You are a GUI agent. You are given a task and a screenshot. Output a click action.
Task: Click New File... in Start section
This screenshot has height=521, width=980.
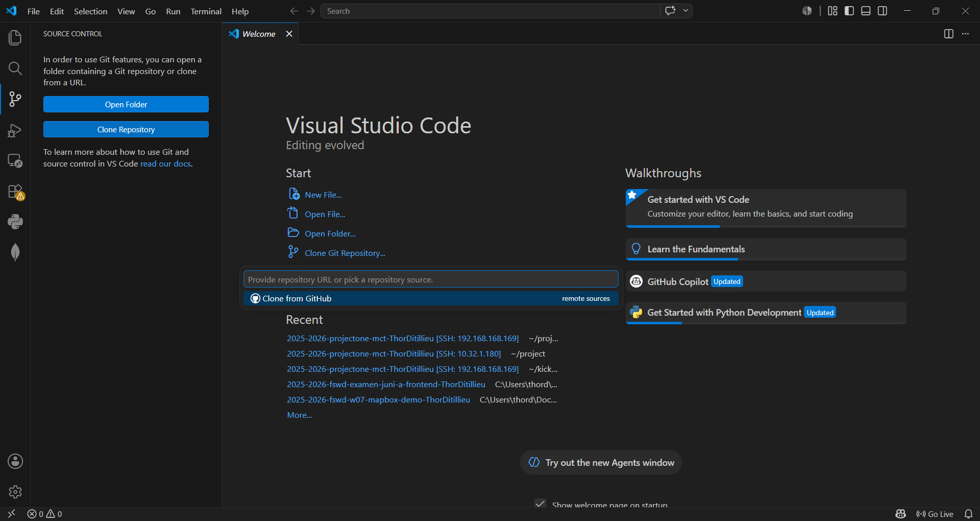[x=323, y=195]
